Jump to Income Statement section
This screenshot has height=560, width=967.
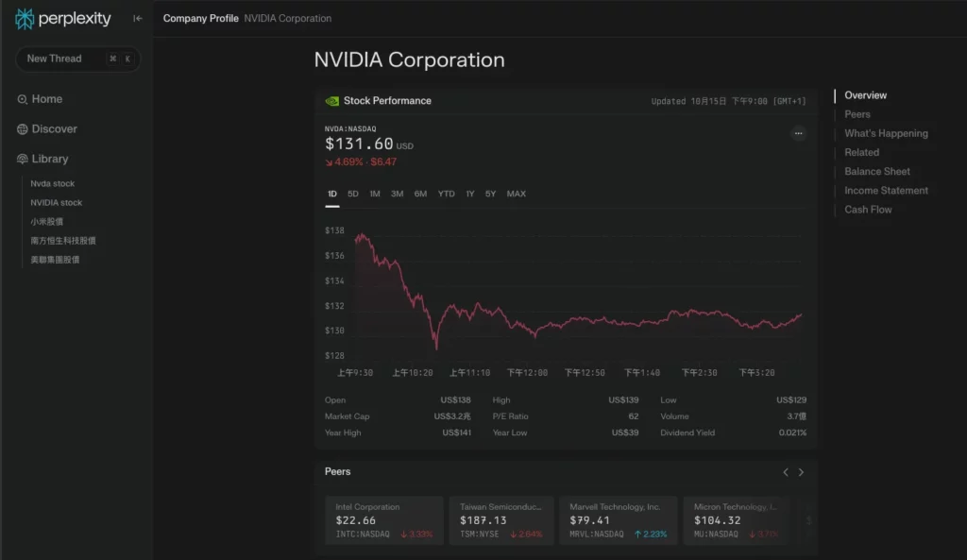[x=886, y=191]
